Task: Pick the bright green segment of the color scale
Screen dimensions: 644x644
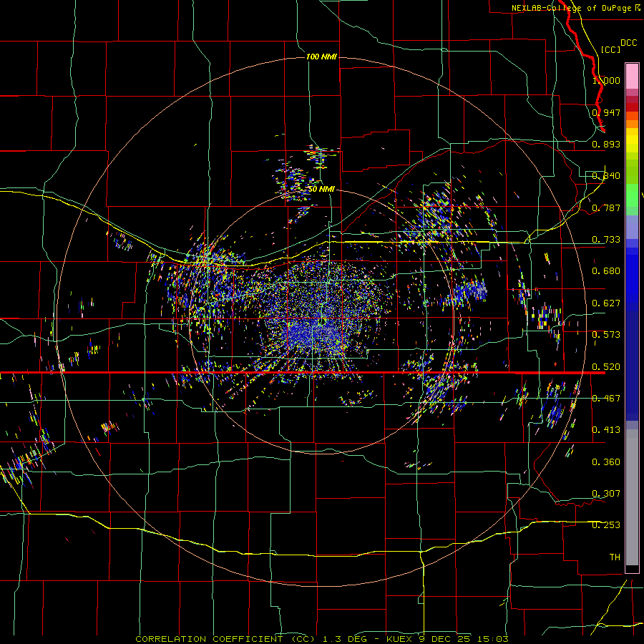Action: pyautogui.click(x=632, y=195)
